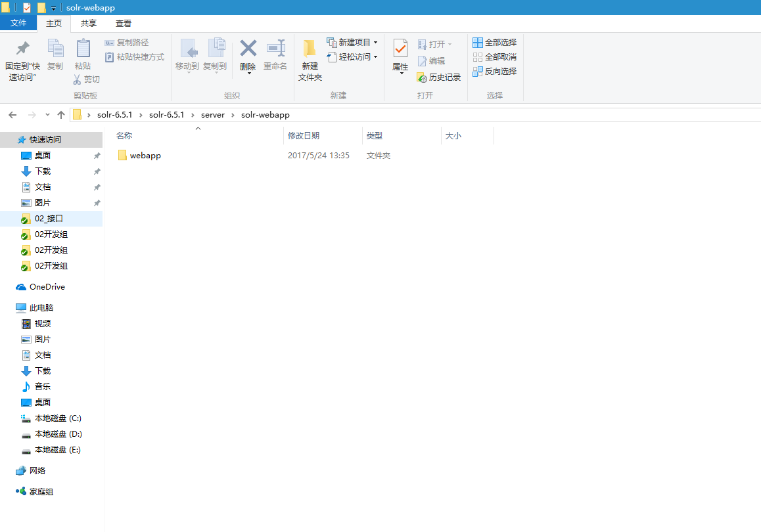
Task: Click date 2017/5/24 13:35 of webapp
Action: point(318,156)
